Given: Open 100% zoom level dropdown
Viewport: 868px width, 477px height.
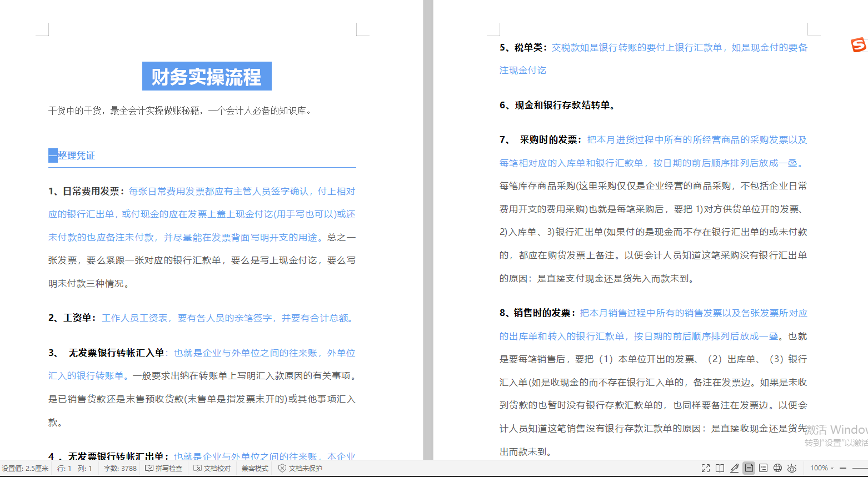Looking at the screenshot, I should pos(822,468).
